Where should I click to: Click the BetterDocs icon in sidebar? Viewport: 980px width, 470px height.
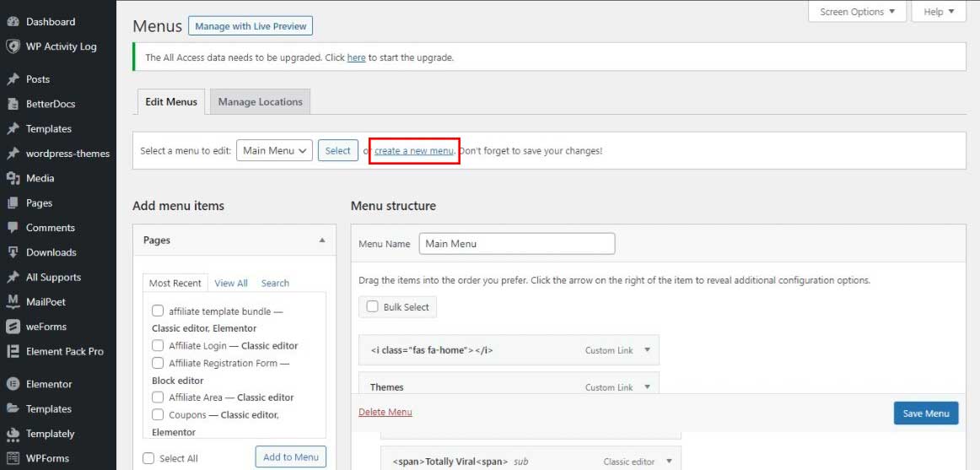[13, 104]
